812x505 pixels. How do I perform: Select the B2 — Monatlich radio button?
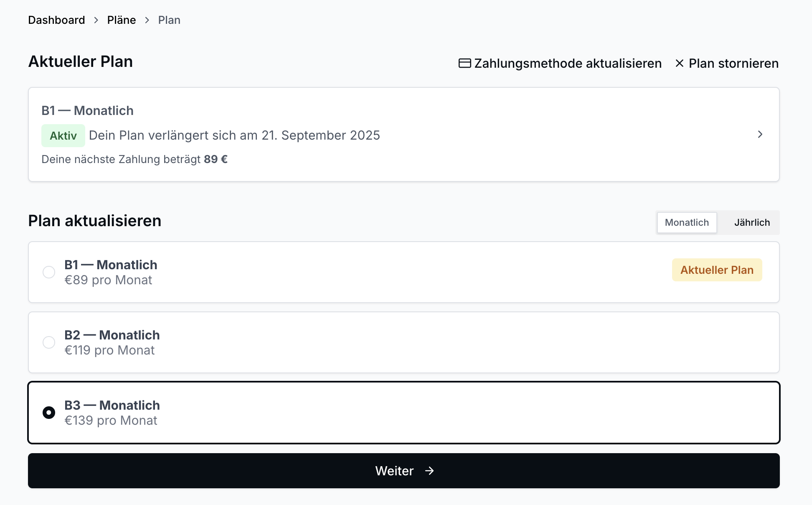(x=49, y=342)
